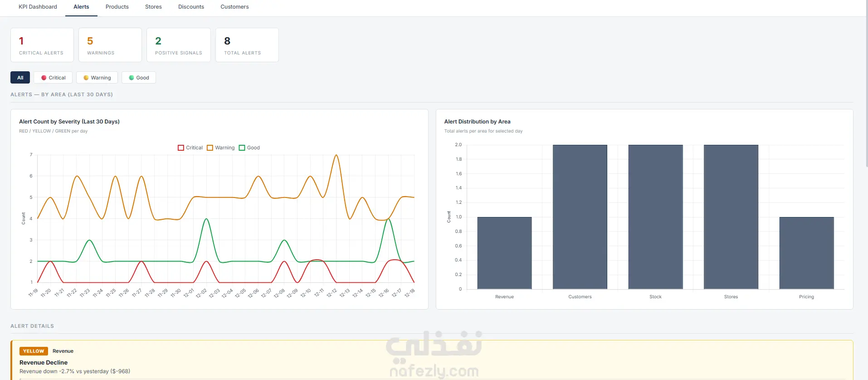Go to the Discounts tab

[x=191, y=7]
